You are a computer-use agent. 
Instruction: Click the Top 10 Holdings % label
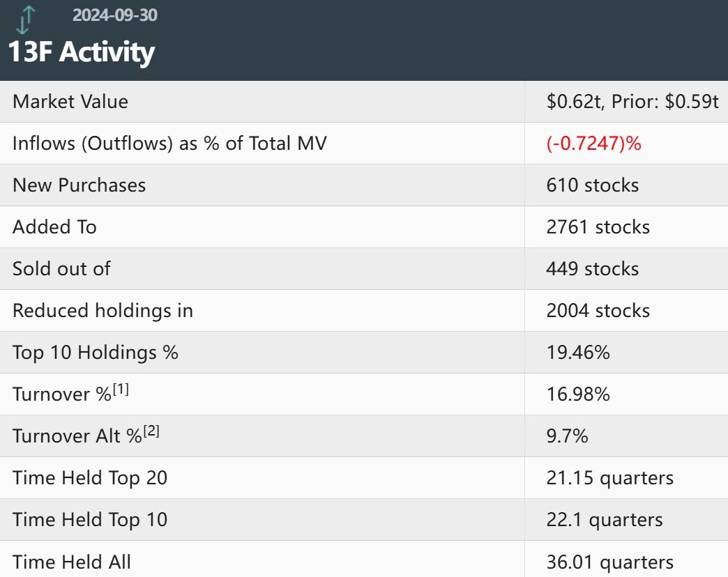point(96,353)
